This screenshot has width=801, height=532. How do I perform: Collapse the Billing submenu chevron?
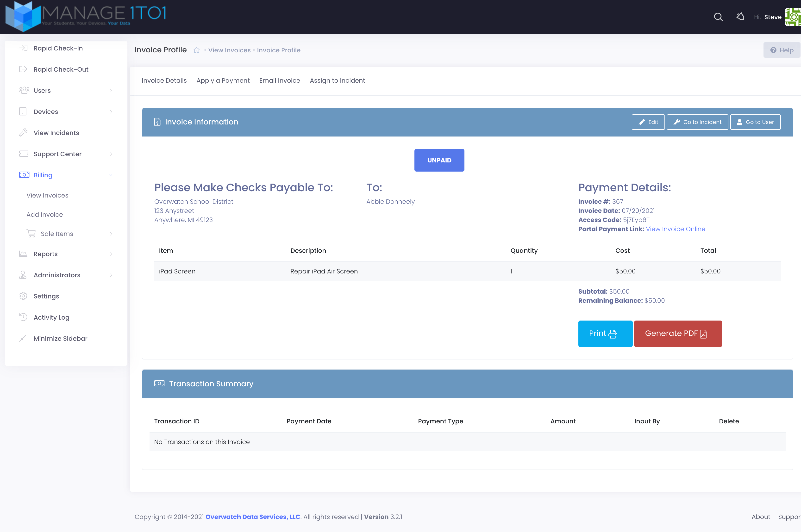(110, 175)
